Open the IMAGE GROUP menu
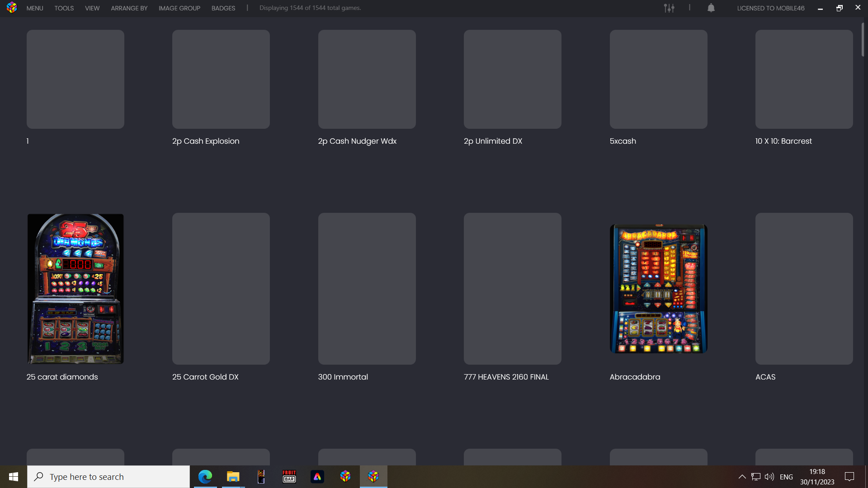This screenshot has width=868, height=488. 179,8
